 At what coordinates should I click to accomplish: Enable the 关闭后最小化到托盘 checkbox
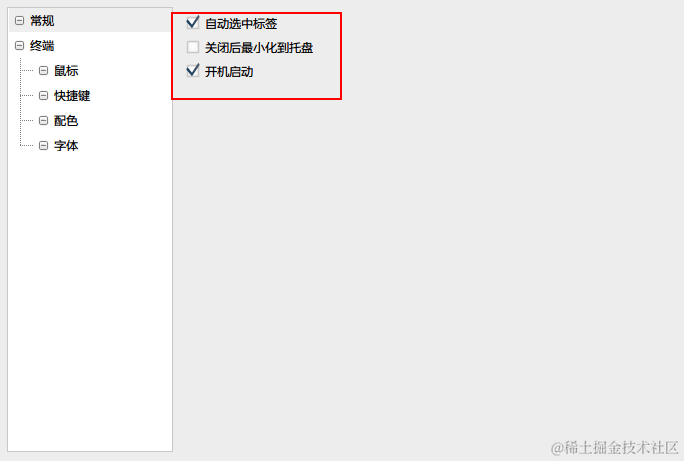193,47
